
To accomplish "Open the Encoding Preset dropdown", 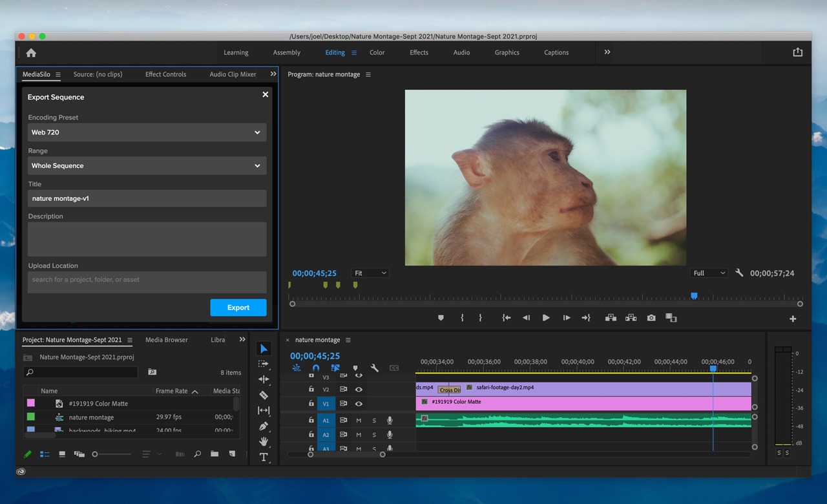I will (147, 132).
